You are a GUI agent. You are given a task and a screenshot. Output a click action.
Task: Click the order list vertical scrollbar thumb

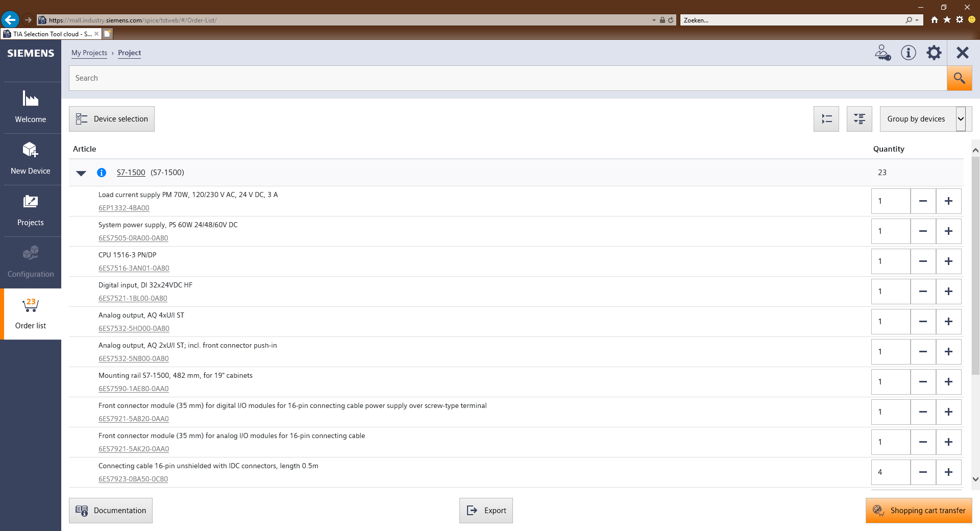(975, 265)
